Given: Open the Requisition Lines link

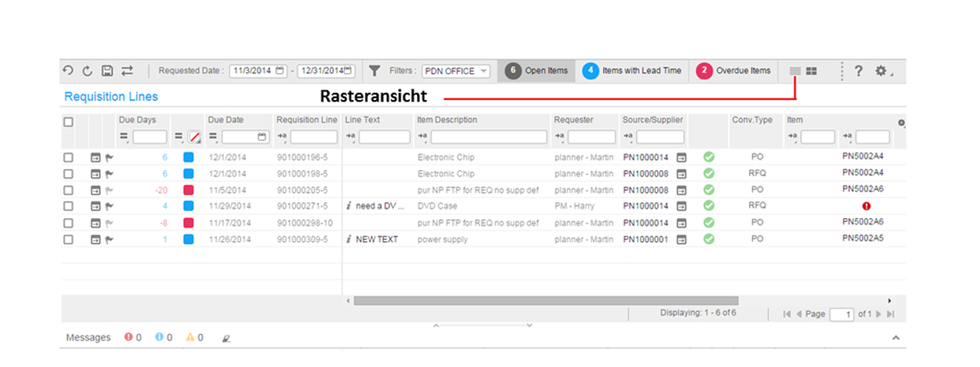Looking at the screenshot, I should 111,97.
